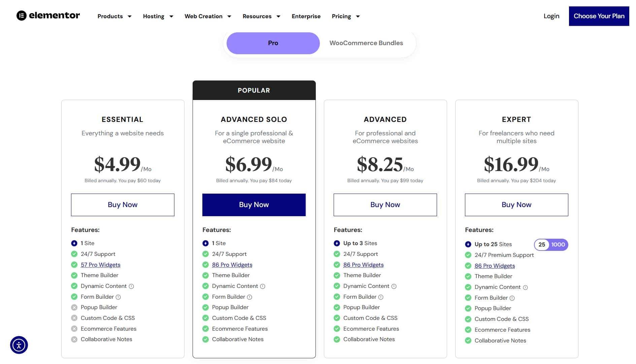Click the Login link
This screenshot has height=364, width=636.
[551, 16]
